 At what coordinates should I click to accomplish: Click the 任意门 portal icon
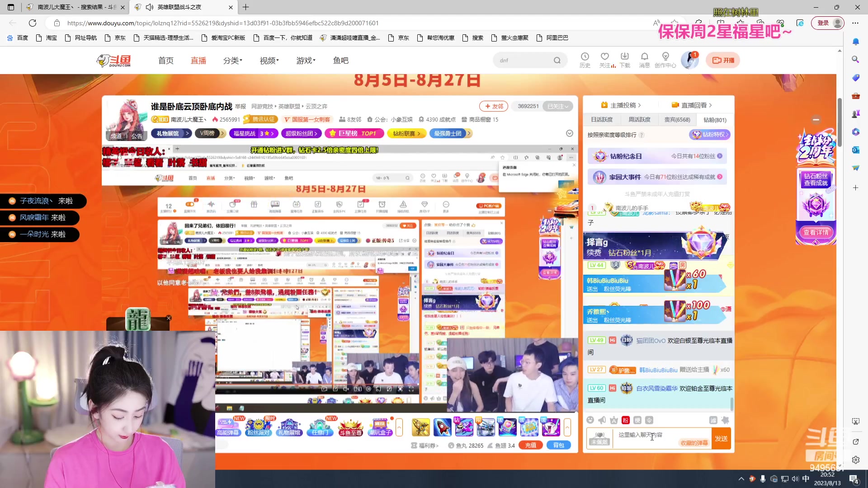click(x=320, y=426)
